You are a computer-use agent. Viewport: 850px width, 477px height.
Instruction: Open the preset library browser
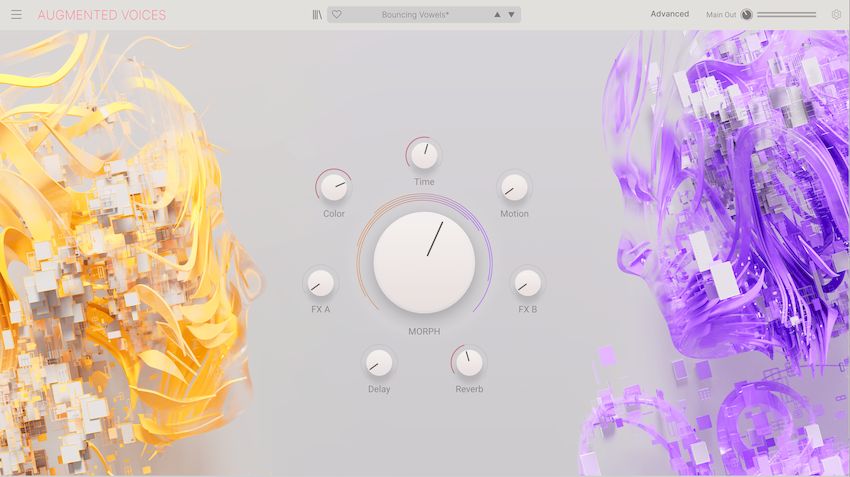pos(318,15)
